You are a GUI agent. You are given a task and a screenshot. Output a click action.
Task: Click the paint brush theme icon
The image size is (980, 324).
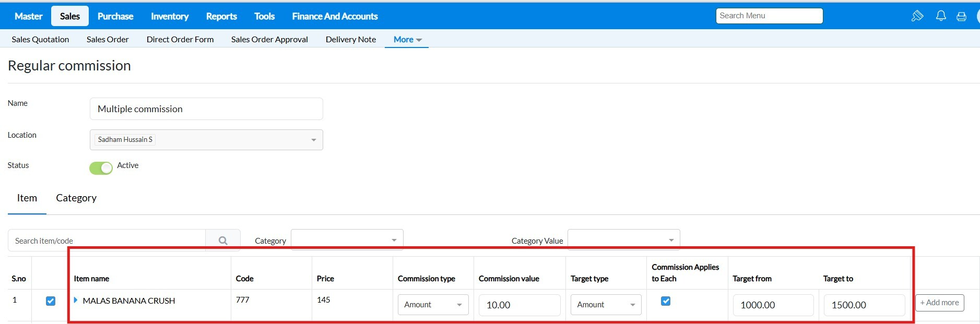(x=917, y=16)
